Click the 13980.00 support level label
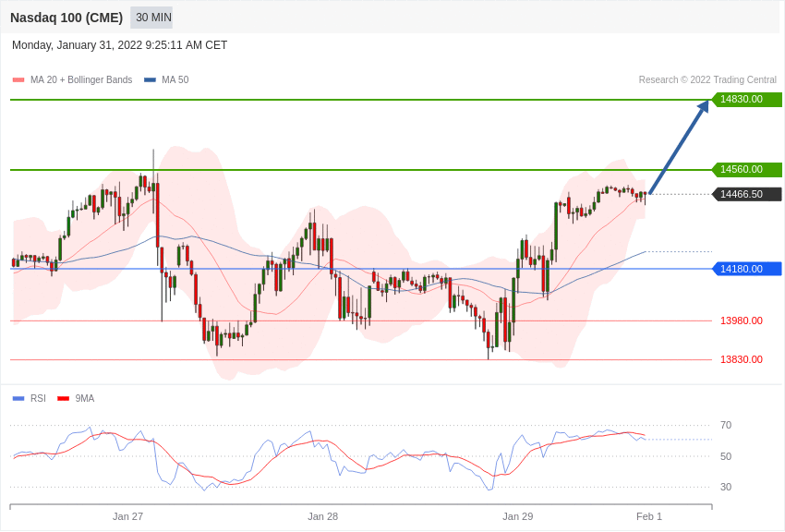This screenshot has height=532, width=785. (x=742, y=320)
